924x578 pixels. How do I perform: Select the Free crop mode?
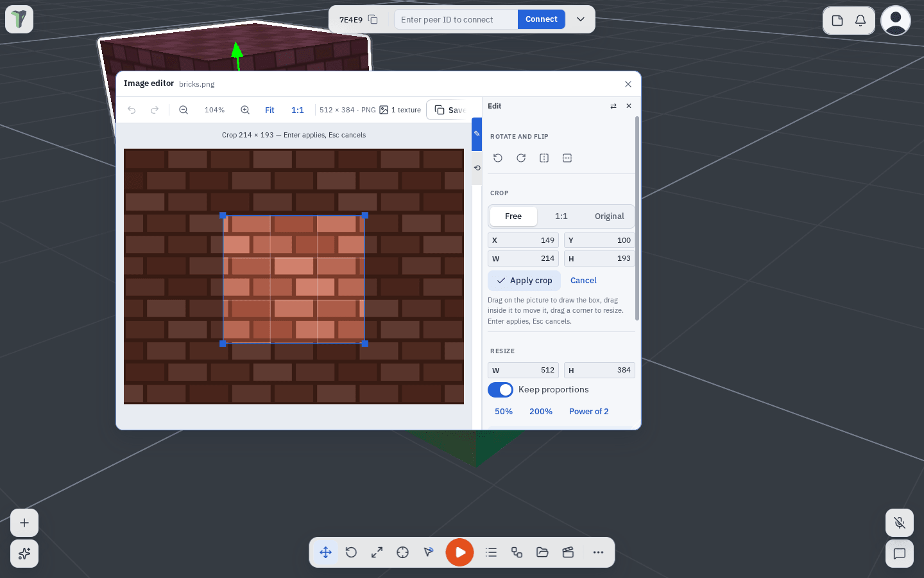513,216
